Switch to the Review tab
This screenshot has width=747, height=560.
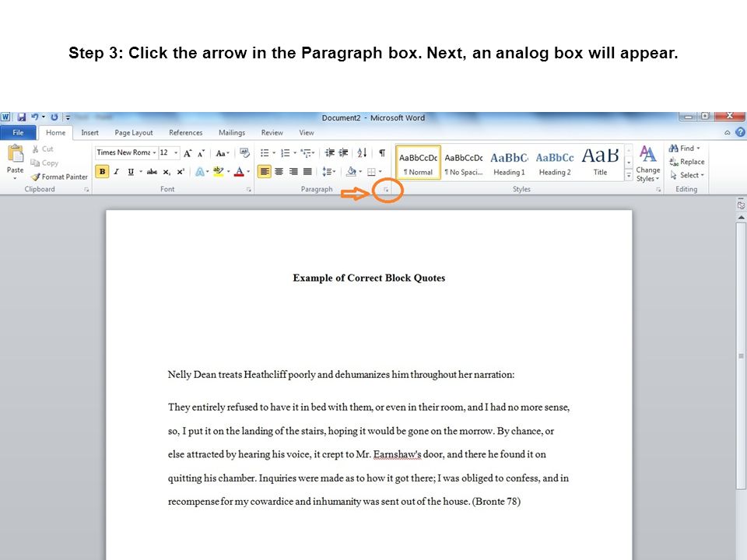coord(272,133)
